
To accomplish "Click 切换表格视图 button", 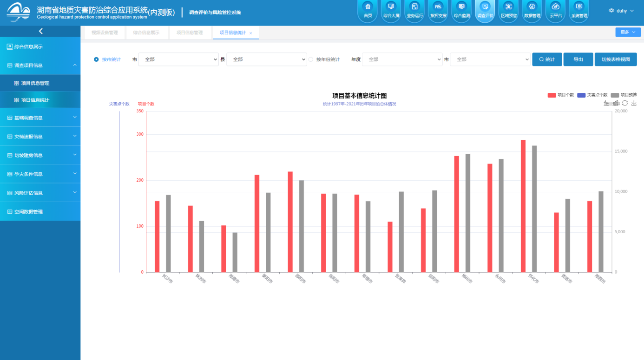I will tap(615, 59).
